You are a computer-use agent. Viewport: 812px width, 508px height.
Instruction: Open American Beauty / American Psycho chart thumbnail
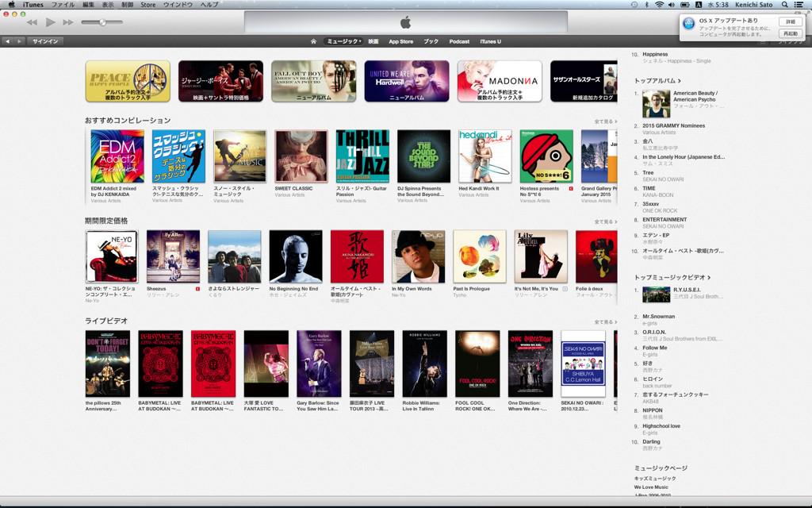tap(656, 104)
